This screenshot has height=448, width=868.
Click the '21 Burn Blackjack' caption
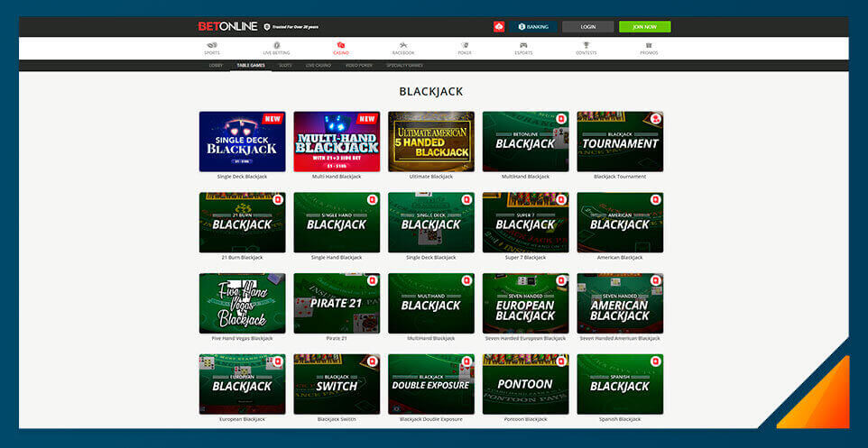click(243, 257)
